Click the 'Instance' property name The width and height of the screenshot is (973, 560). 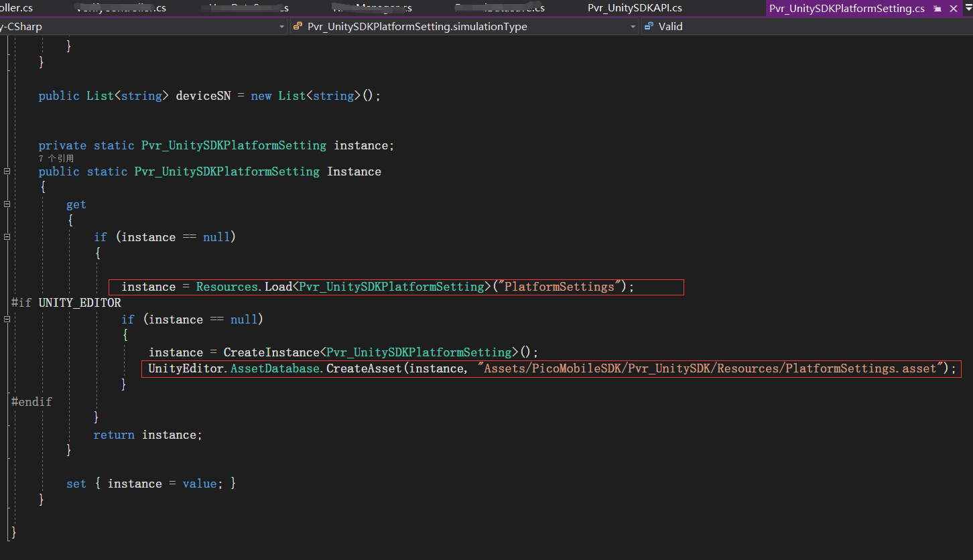click(354, 171)
